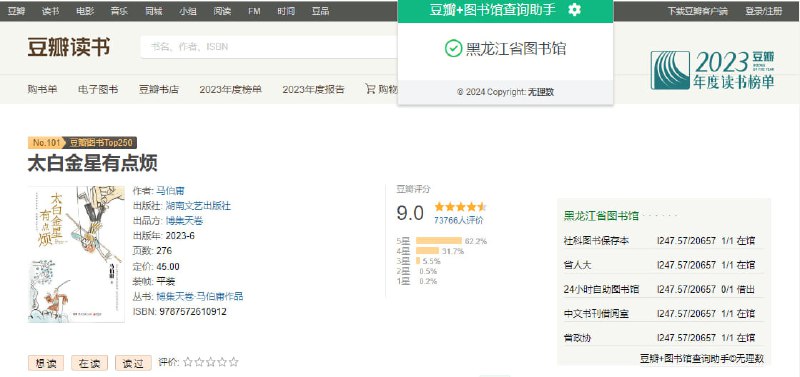Go to 音乐 in top bar

(x=119, y=11)
